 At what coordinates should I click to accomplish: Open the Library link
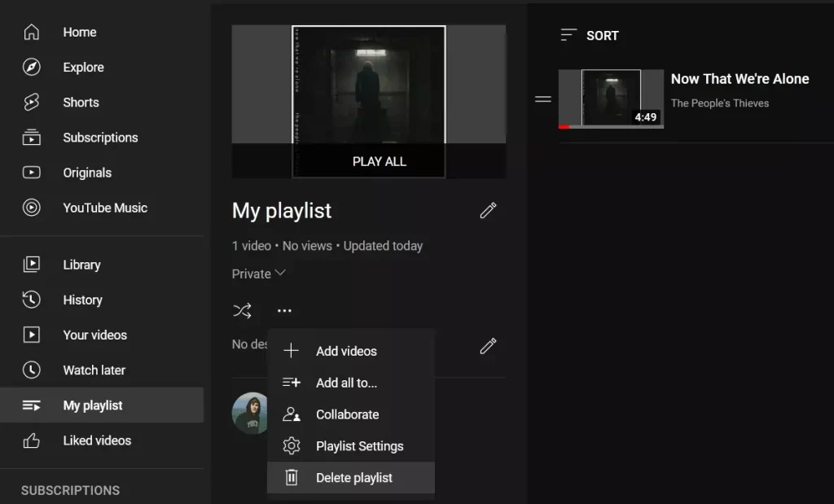coord(82,265)
